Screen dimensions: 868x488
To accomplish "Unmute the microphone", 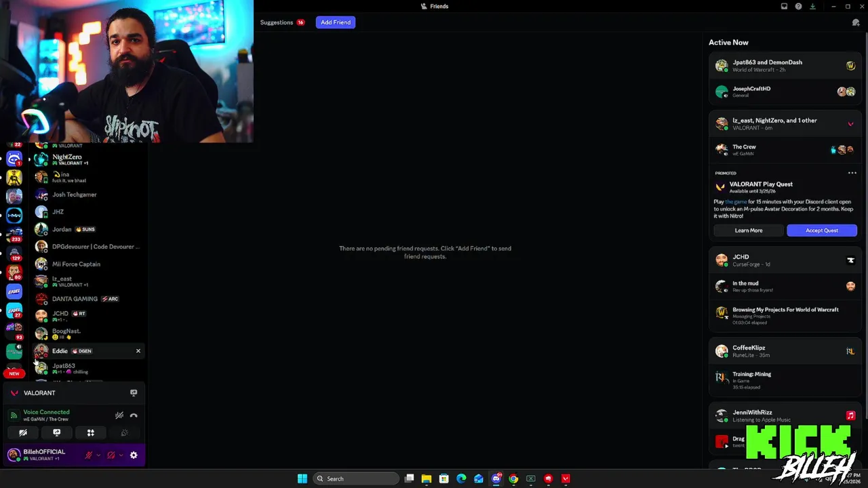I will (x=88, y=455).
